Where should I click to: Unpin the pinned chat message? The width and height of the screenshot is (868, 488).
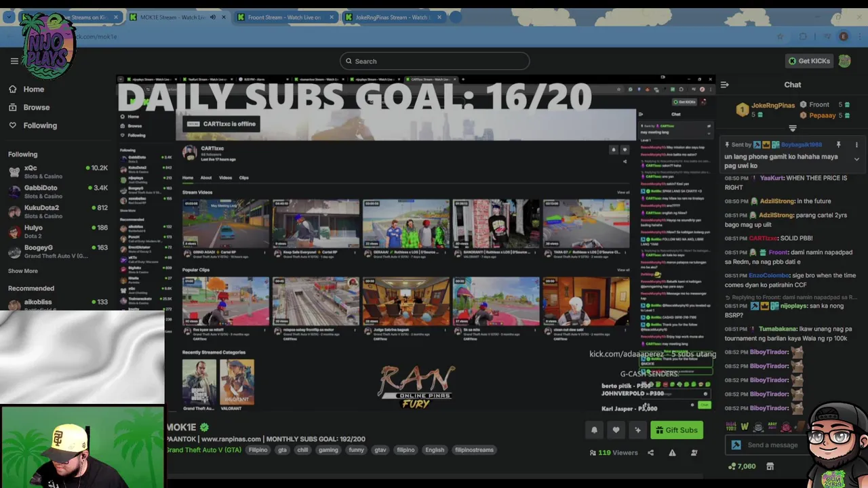838,144
